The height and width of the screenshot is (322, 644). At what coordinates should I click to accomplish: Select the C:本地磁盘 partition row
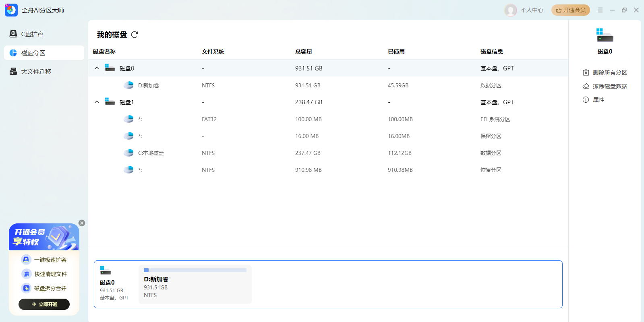(x=151, y=153)
